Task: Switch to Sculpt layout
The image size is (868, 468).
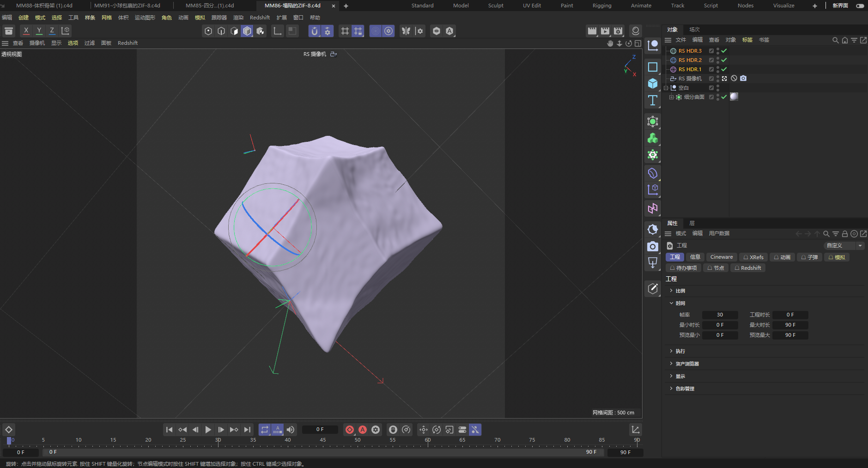Action: (x=496, y=6)
